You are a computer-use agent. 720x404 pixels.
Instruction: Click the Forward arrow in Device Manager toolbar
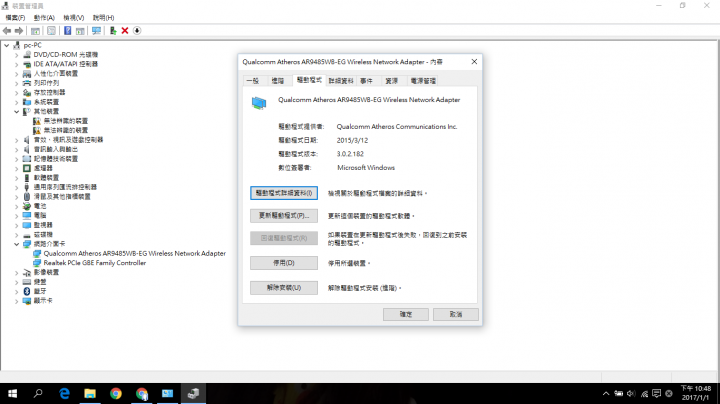coord(19,31)
